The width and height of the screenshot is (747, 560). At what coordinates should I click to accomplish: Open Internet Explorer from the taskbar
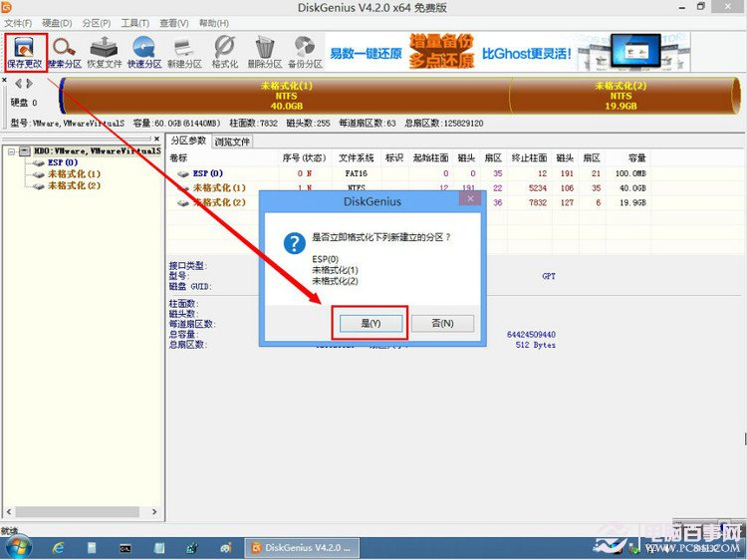click(58, 548)
